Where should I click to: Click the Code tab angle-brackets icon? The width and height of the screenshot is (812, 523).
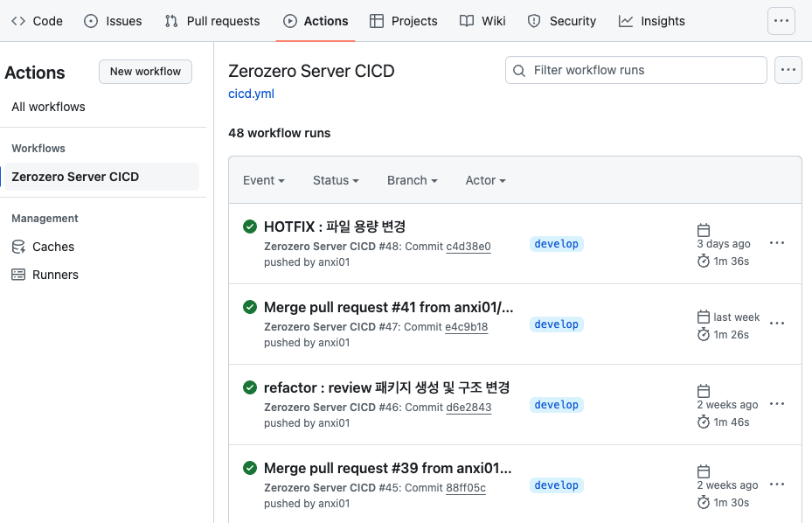pyautogui.click(x=18, y=21)
